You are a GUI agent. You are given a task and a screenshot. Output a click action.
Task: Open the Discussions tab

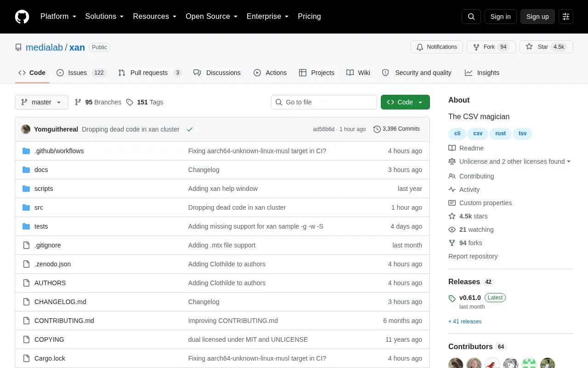[x=217, y=73]
